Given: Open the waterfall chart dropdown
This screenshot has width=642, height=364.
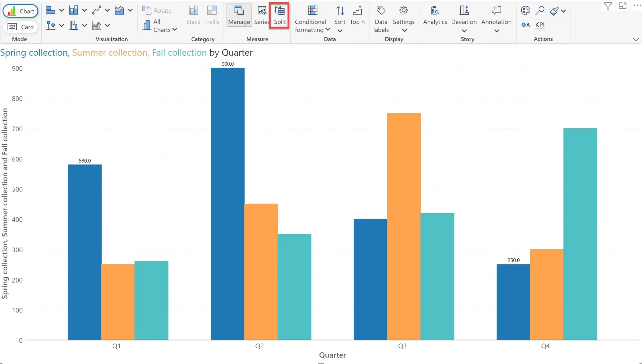Looking at the screenshot, I should [x=84, y=25].
